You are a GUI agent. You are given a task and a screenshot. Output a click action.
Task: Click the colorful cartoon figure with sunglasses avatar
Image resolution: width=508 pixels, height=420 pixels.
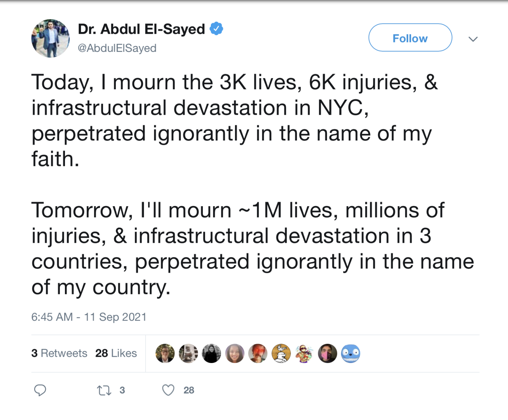(x=304, y=354)
